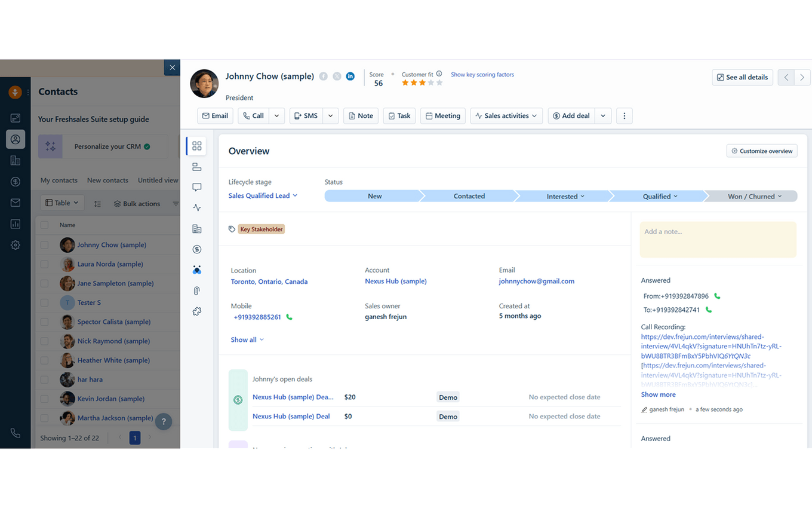Close the contact detail panel
This screenshot has width=812, height=508.
(172, 68)
